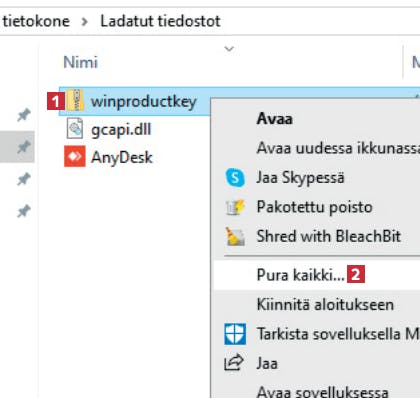Click the winproductkey file name
The width and height of the screenshot is (420, 398).
tap(143, 101)
